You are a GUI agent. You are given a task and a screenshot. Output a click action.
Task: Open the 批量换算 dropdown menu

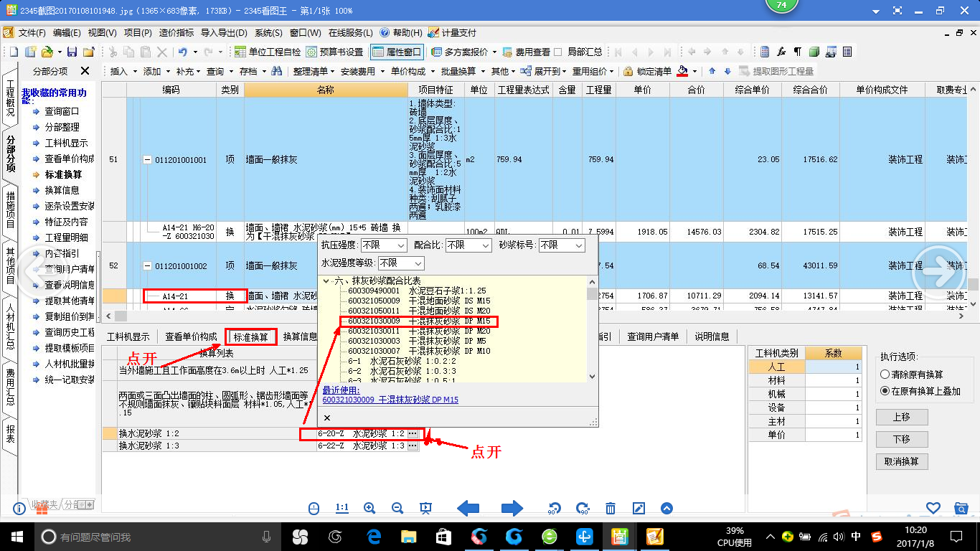tap(462, 71)
